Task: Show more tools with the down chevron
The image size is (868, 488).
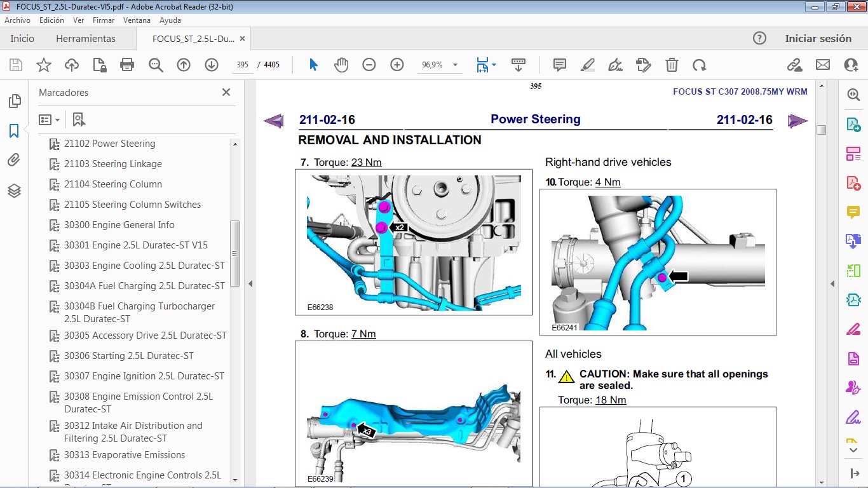Action: (x=853, y=451)
